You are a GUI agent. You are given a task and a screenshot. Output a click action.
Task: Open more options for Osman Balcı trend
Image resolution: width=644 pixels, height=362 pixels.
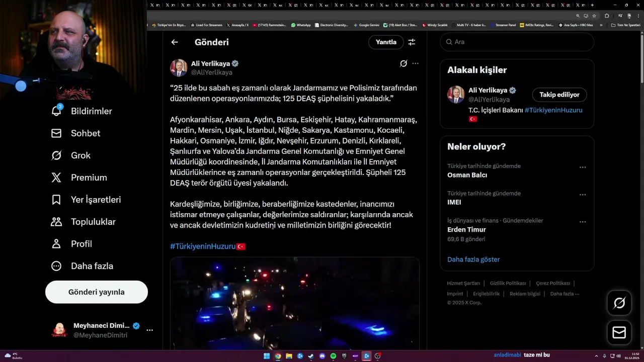tap(583, 167)
